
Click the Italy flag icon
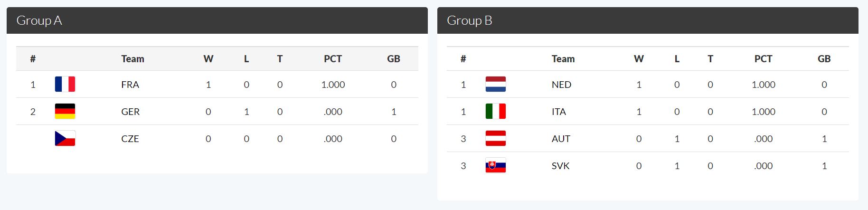pos(496,111)
